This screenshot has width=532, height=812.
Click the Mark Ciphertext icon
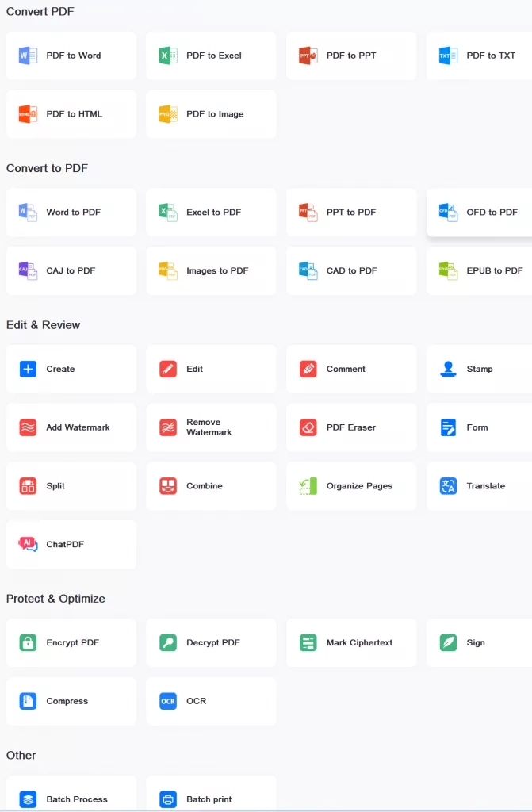(308, 642)
